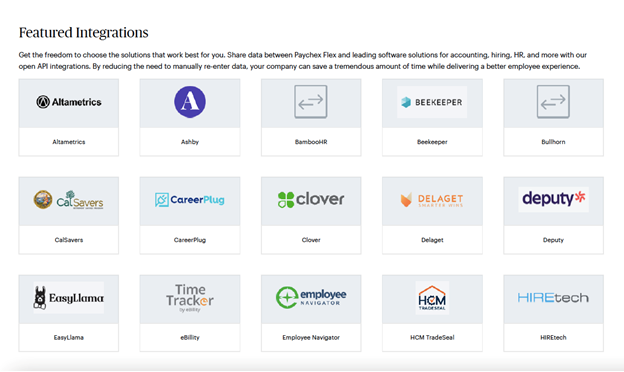The height and width of the screenshot is (372, 624).
Task: Click the Time Tracker by eBillity logo
Action: coord(190,298)
